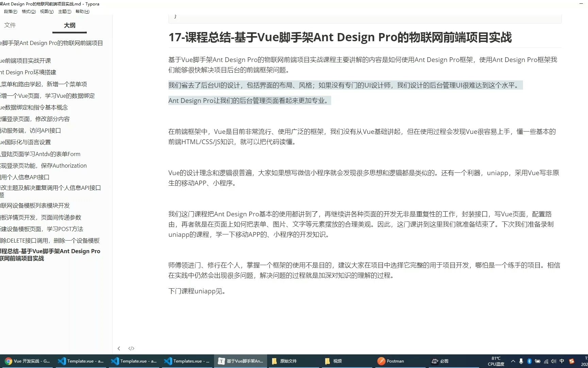Screen dimensions: 588x368
Task: Switch to 大纲 sidebar tab
Action: pos(69,25)
